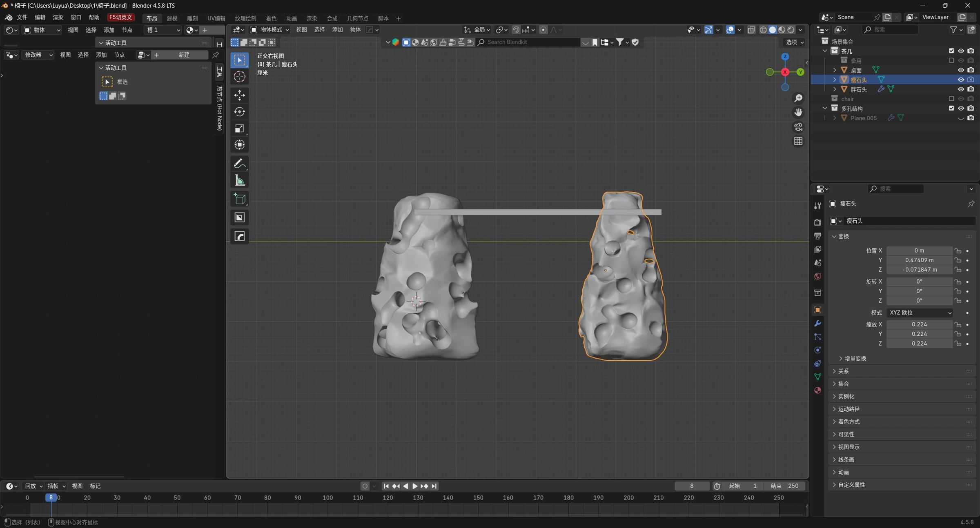Click the 缩放 X value field

pyautogui.click(x=919, y=324)
